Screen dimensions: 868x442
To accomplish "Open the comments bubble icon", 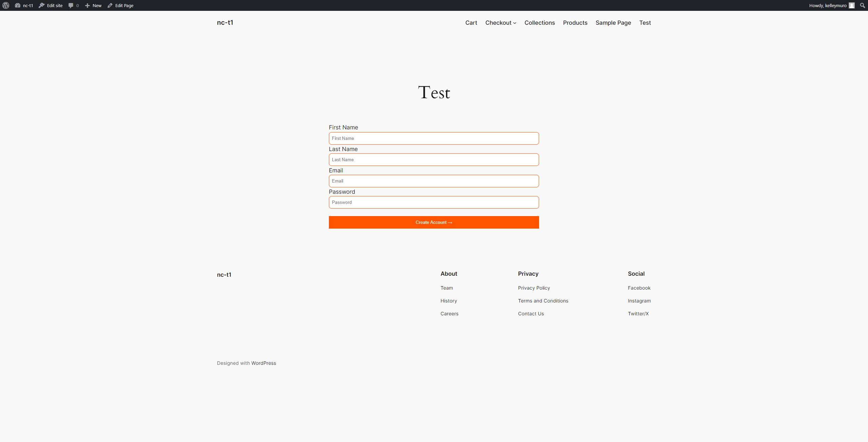I will [71, 5].
